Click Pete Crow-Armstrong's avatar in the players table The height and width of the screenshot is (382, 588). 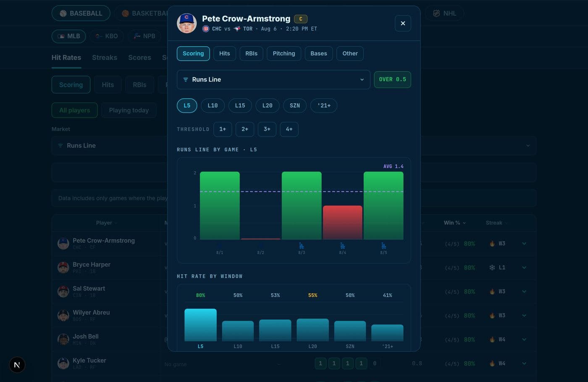point(63,244)
